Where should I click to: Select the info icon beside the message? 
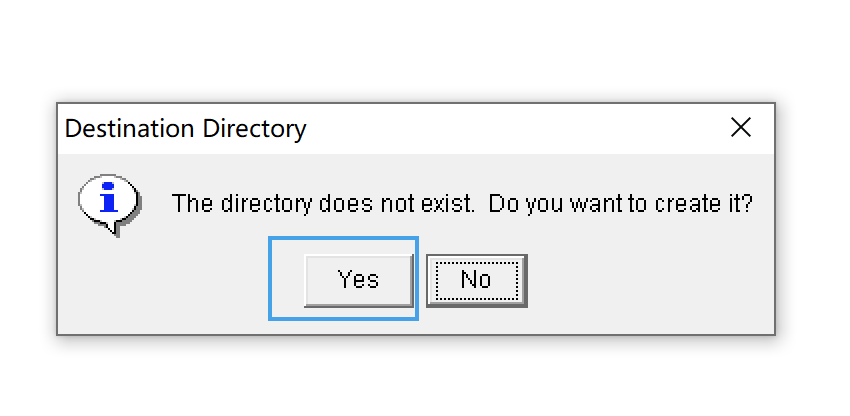[x=110, y=204]
